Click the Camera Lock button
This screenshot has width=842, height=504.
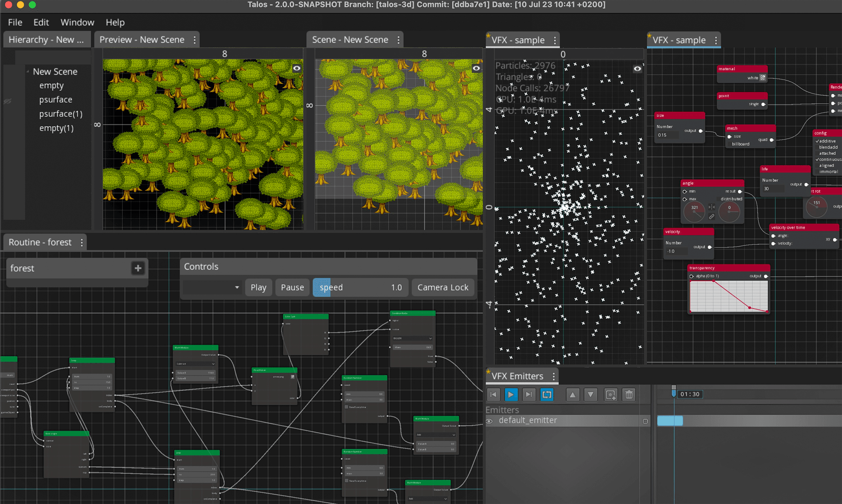click(443, 288)
